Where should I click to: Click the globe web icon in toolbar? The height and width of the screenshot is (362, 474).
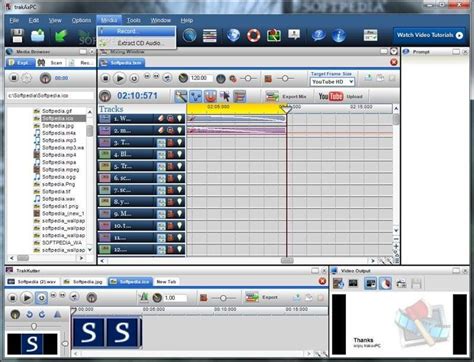tap(233, 35)
